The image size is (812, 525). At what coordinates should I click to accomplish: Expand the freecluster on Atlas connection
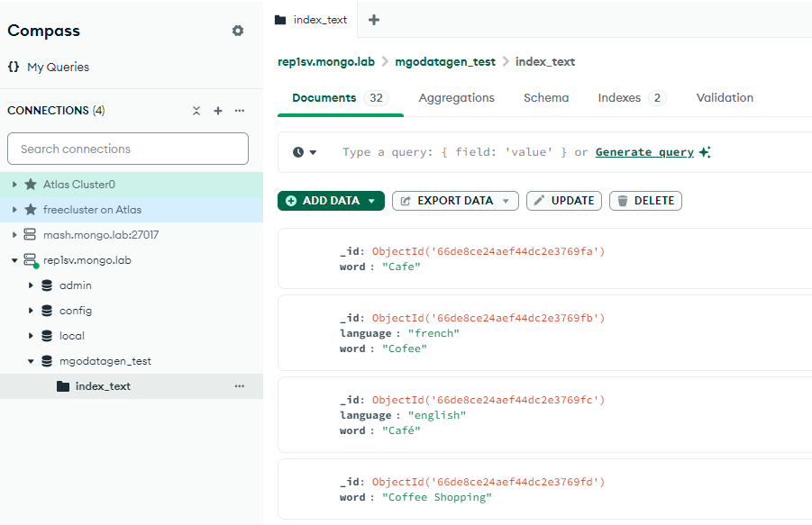(x=14, y=210)
